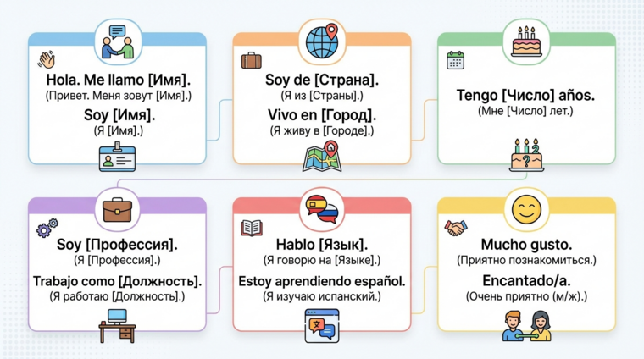The image size is (644, 359).
Task: Click the open book icon
Action: click(252, 227)
